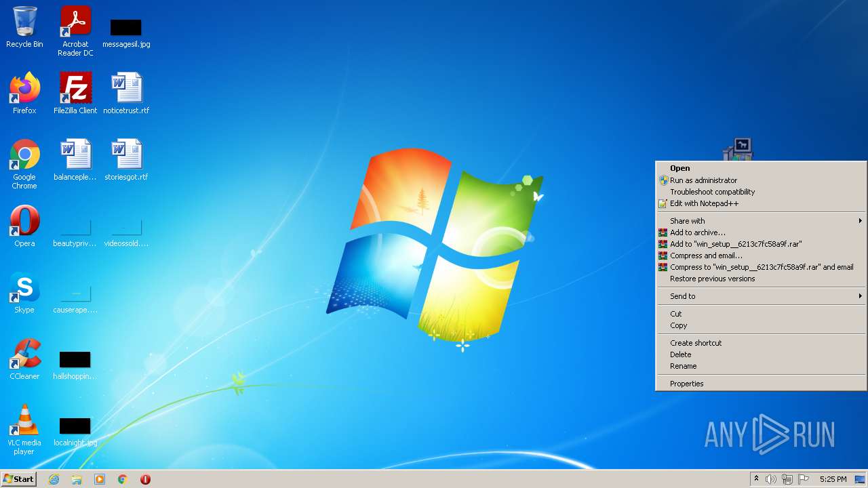Select the Acrobat Reader DC shortcut
This screenshot has height=488, width=868.
click(75, 31)
